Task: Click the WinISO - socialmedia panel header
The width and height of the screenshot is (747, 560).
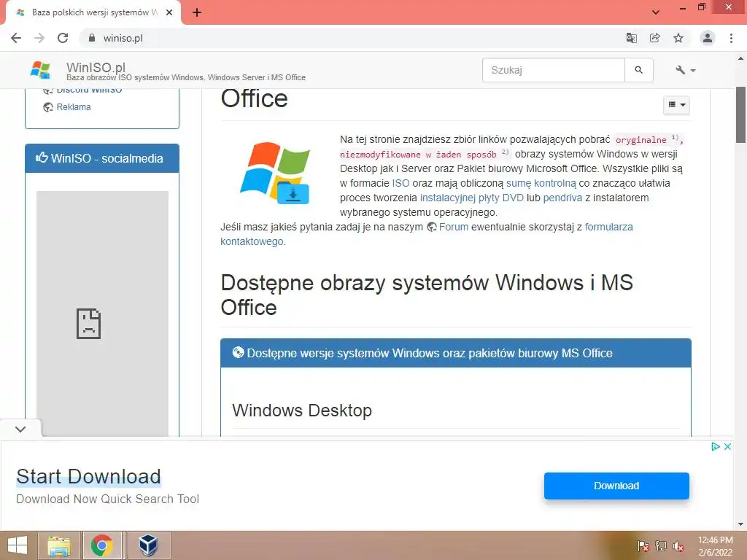Action: (102, 158)
